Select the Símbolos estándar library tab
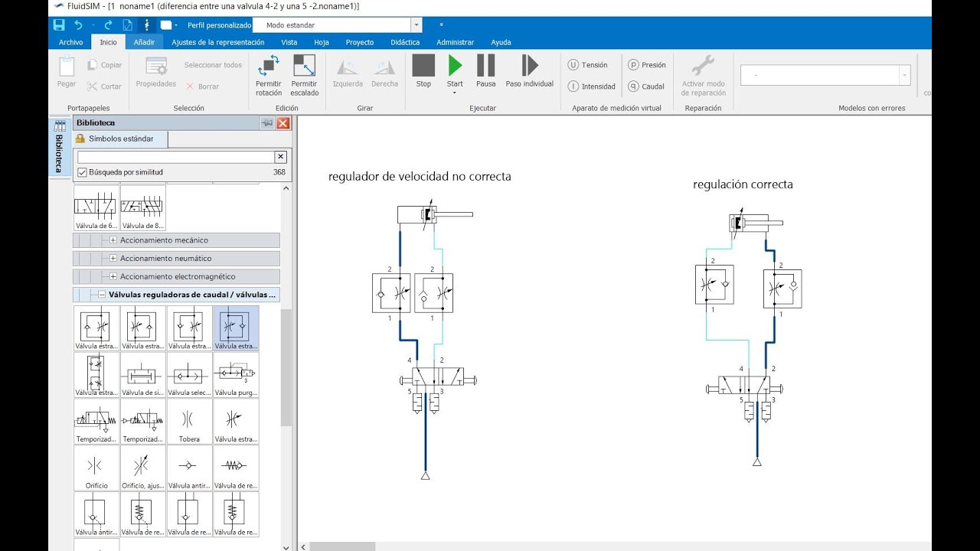 (120, 139)
